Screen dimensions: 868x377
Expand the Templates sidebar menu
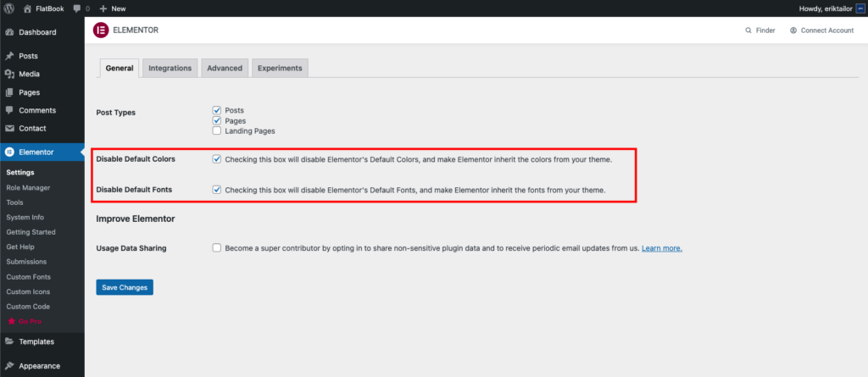tap(36, 341)
